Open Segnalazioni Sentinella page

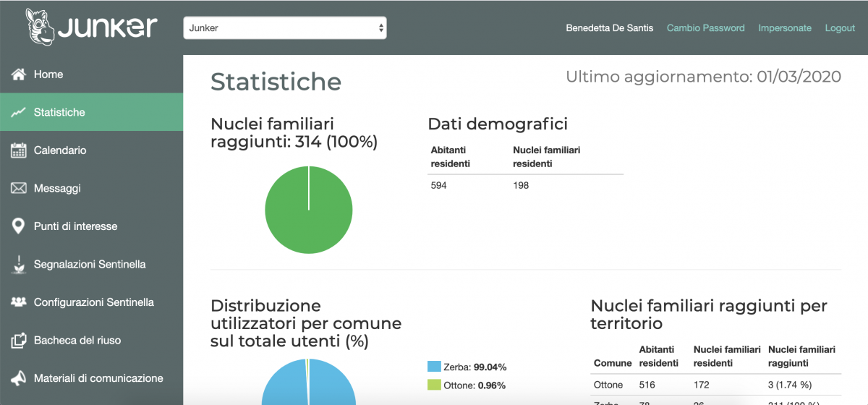coord(91,264)
